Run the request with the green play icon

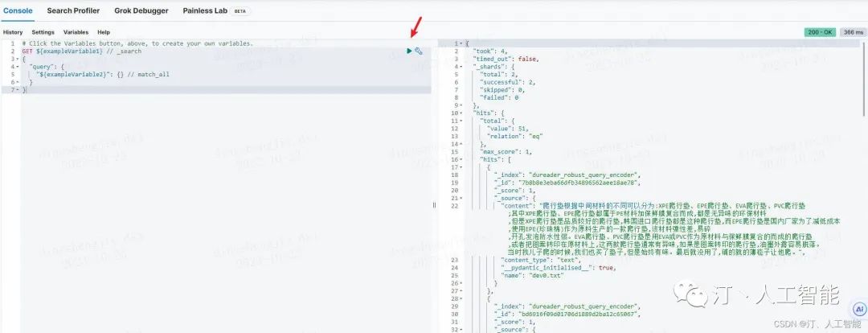(x=409, y=51)
